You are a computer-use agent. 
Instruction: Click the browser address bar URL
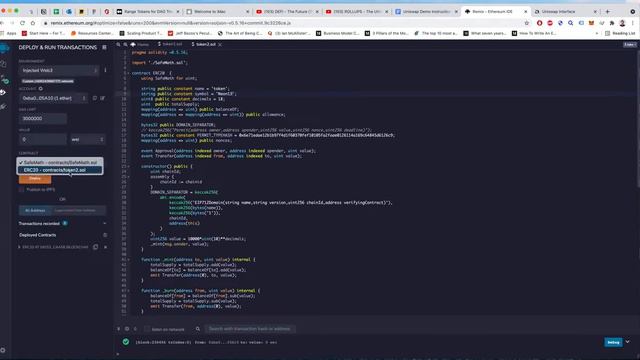[171, 23]
